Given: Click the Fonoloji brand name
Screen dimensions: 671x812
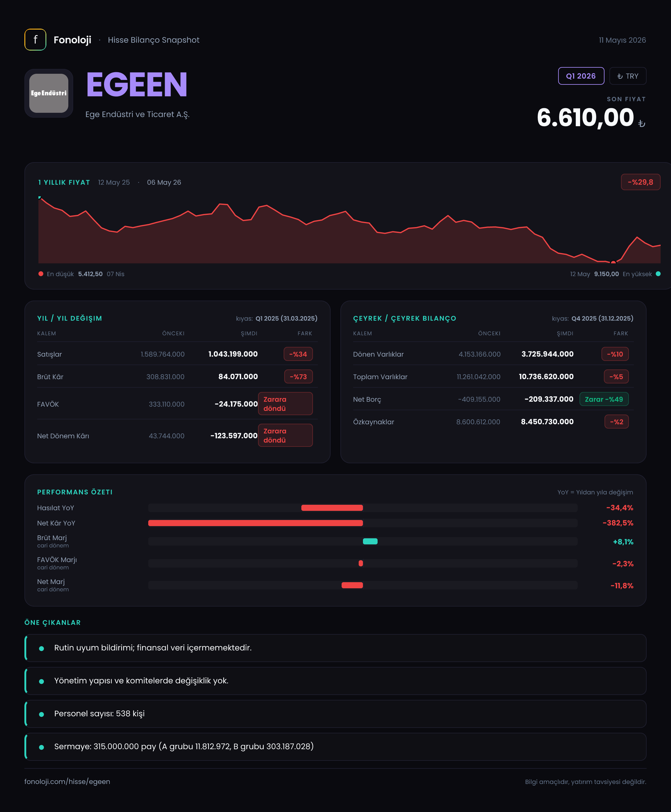Looking at the screenshot, I should [x=72, y=40].
